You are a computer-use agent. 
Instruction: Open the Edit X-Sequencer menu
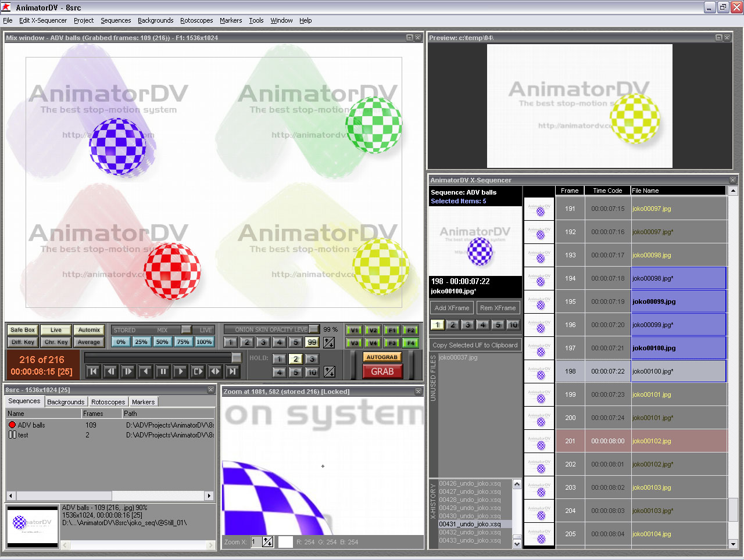tap(43, 20)
